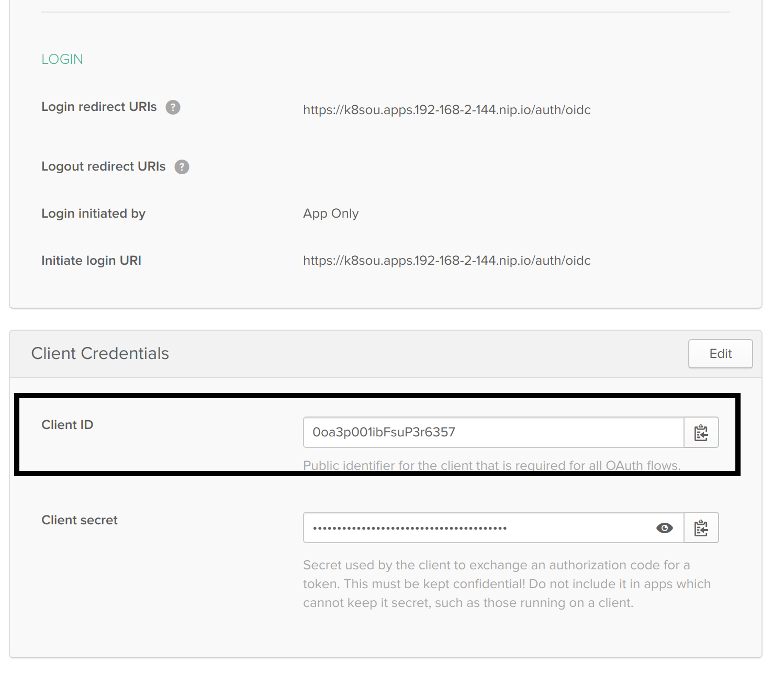This screenshot has height=675, width=784.
Task: Reveal the client secret with the eye icon
Action: [x=664, y=528]
